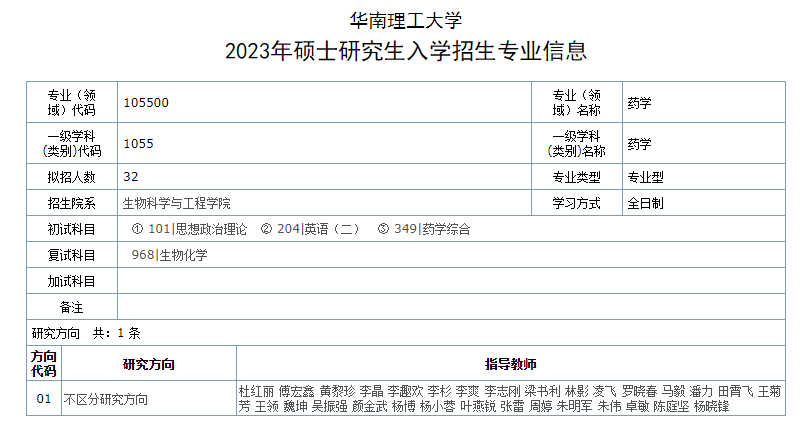Click advisor name 李爽

(x=467, y=391)
